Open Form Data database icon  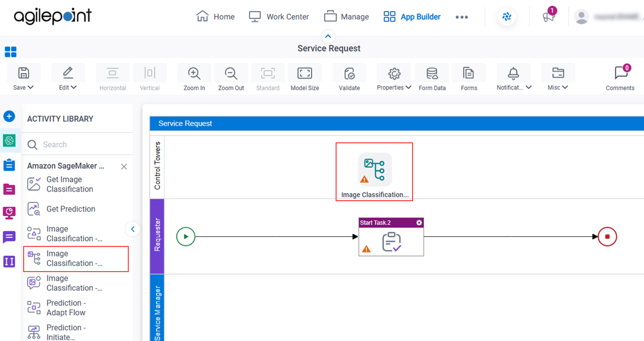tap(432, 73)
